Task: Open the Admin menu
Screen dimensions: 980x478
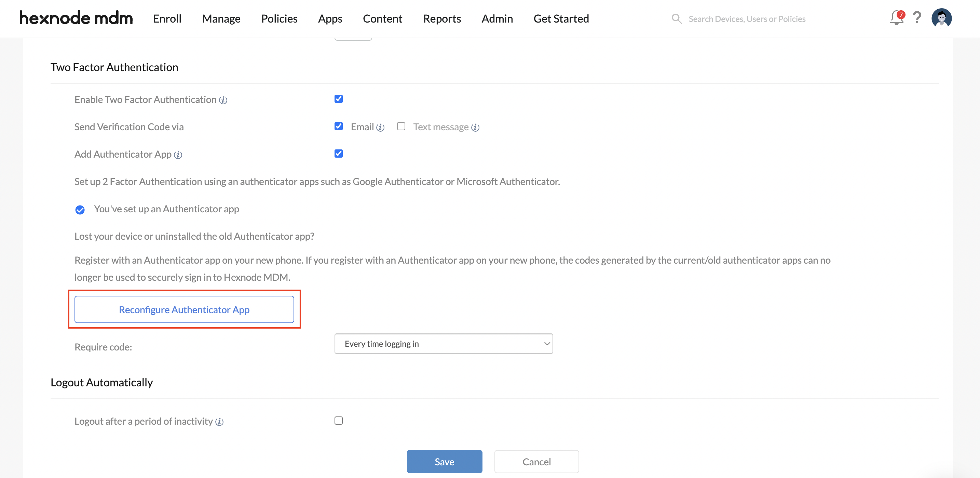Action: pos(497,19)
